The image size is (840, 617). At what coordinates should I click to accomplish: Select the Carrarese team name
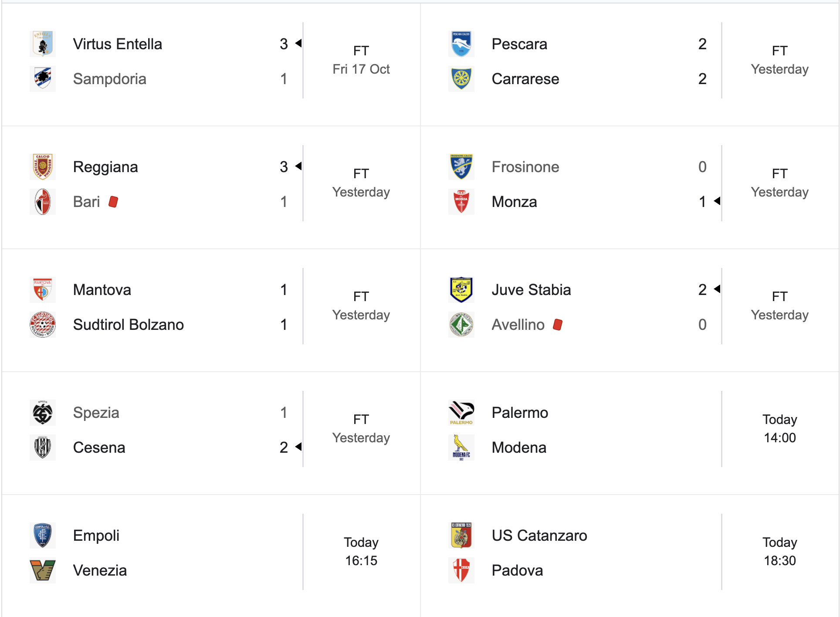click(x=525, y=79)
